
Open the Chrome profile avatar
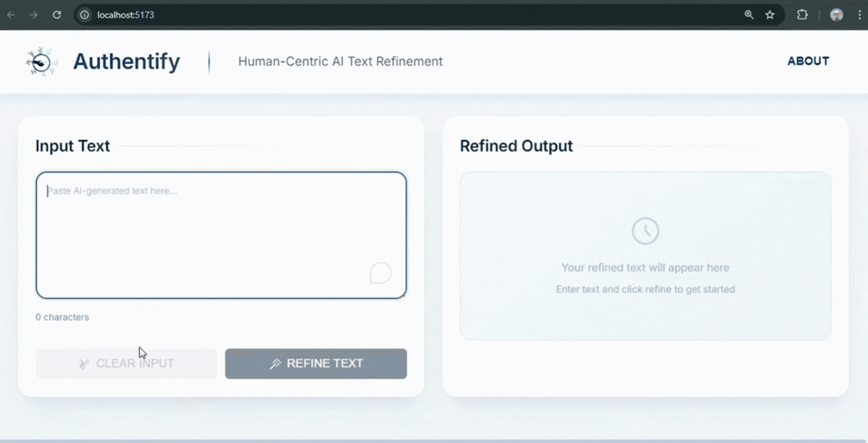tap(836, 15)
